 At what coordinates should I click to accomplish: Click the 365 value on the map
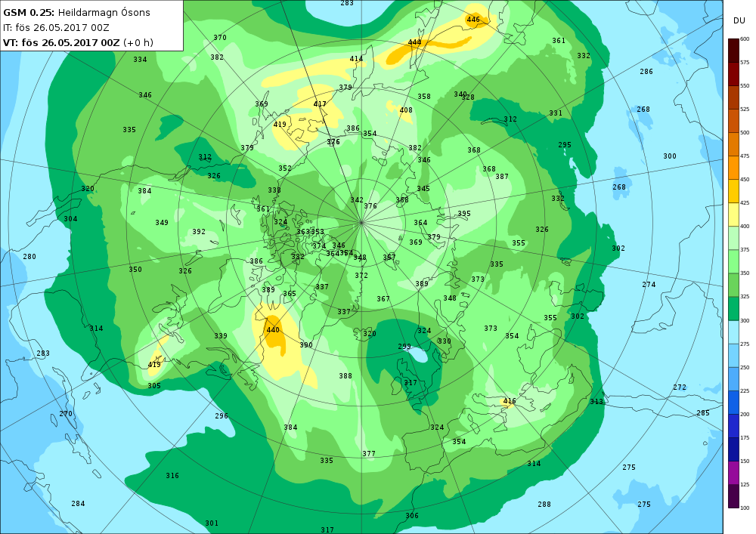tap(290, 294)
